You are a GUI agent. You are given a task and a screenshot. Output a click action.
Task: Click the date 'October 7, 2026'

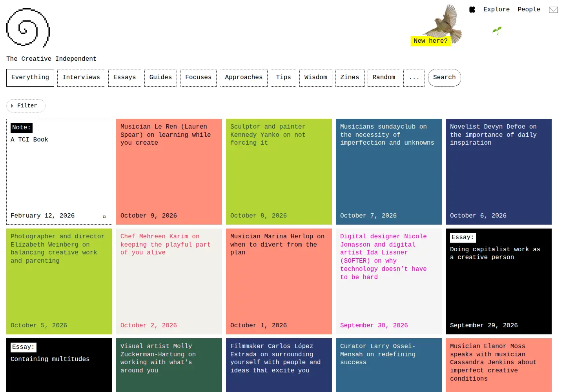coord(368,216)
